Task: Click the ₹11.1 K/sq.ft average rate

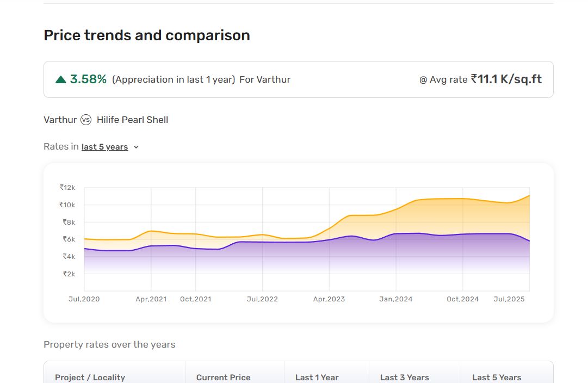Action: pos(506,79)
